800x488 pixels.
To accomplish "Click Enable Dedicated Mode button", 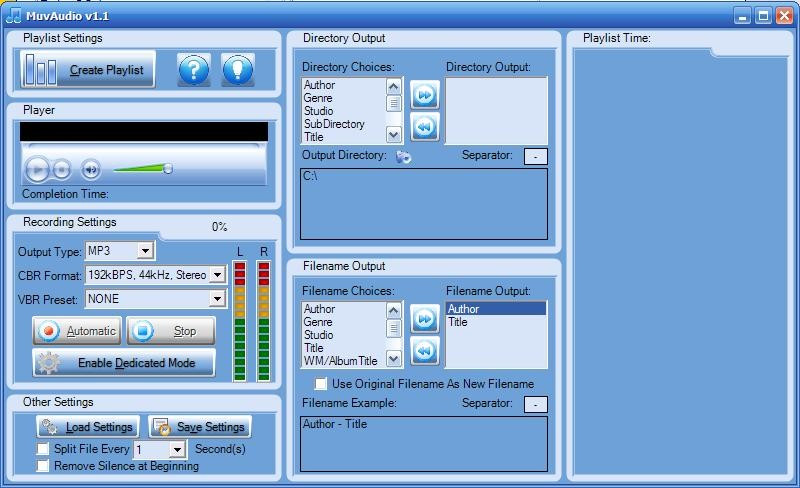I will click(124, 363).
